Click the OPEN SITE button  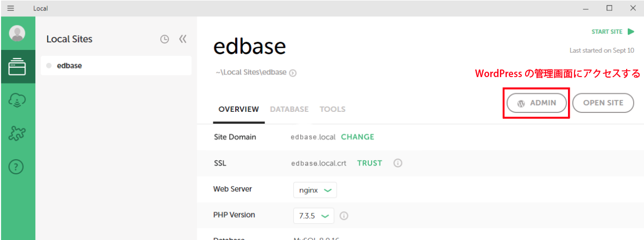(603, 103)
